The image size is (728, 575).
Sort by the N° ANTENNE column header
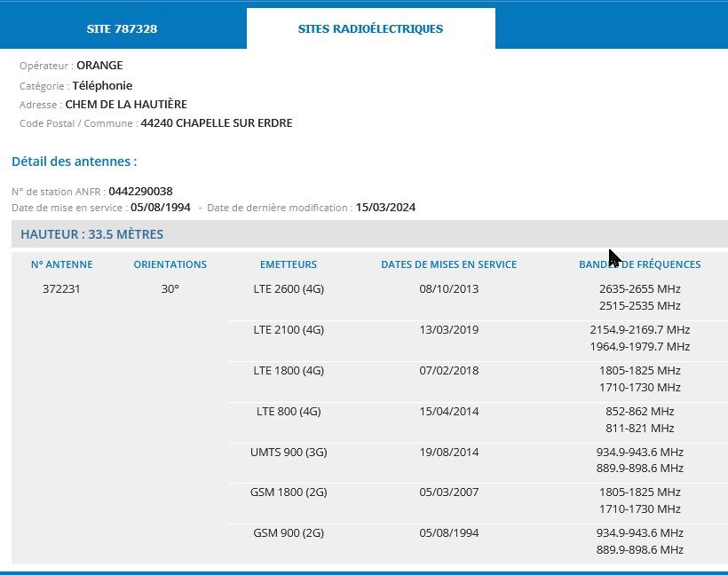(x=61, y=264)
